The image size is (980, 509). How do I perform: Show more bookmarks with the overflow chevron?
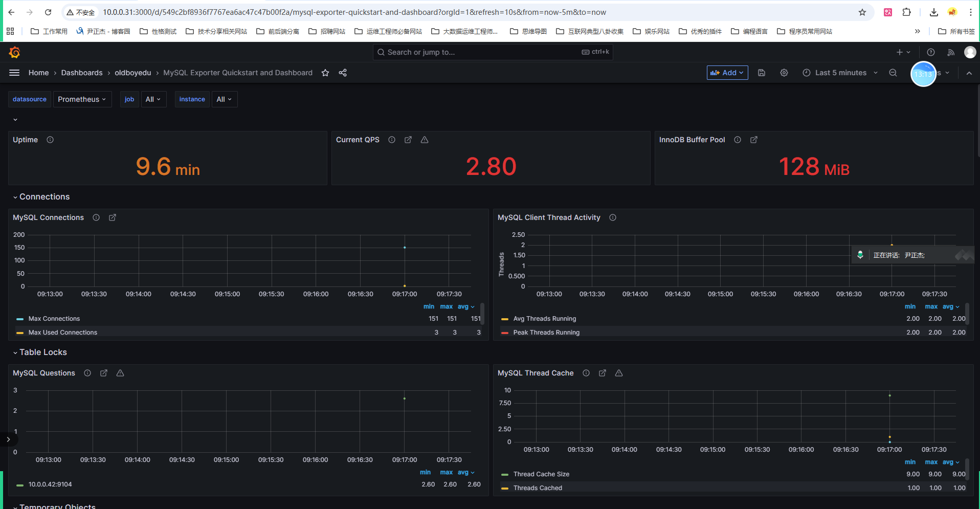pyautogui.click(x=918, y=31)
